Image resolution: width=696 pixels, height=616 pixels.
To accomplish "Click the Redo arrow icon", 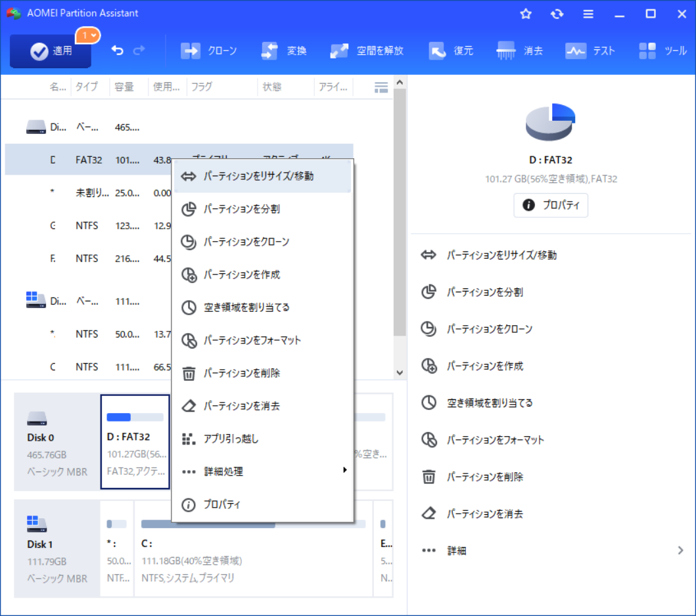I will (139, 51).
